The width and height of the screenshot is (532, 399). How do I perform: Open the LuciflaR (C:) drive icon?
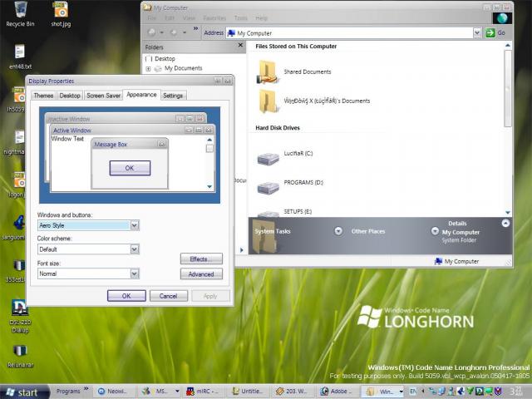tap(268, 159)
